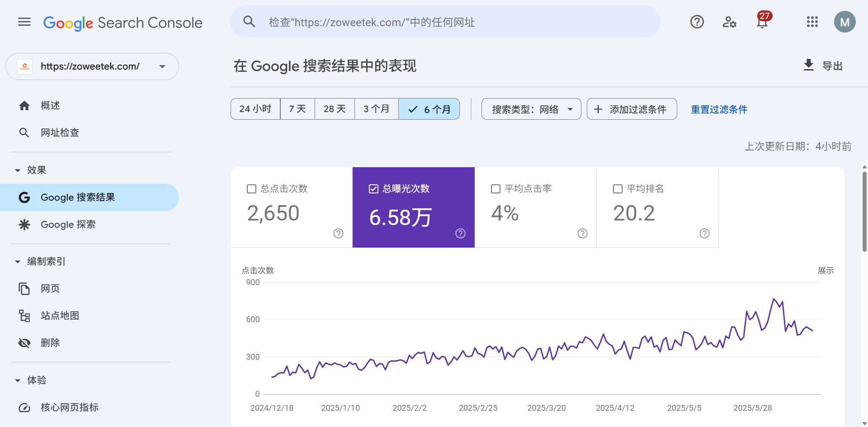
Task: Click the 添加过滤条件 button
Action: click(632, 109)
